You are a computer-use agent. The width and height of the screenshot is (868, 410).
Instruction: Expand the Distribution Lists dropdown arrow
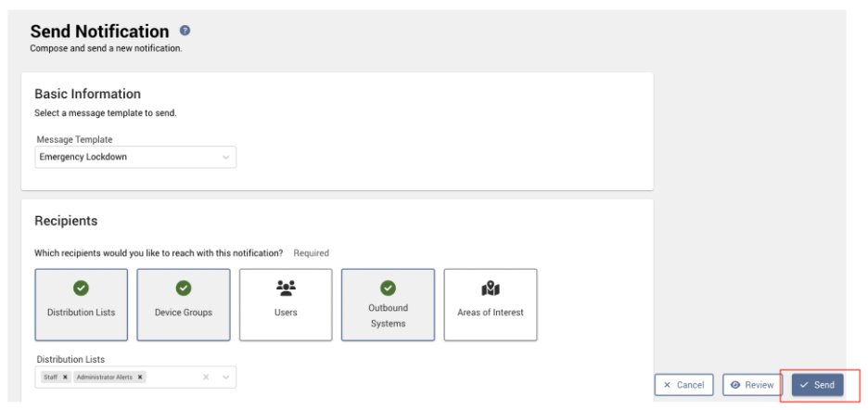click(x=225, y=378)
